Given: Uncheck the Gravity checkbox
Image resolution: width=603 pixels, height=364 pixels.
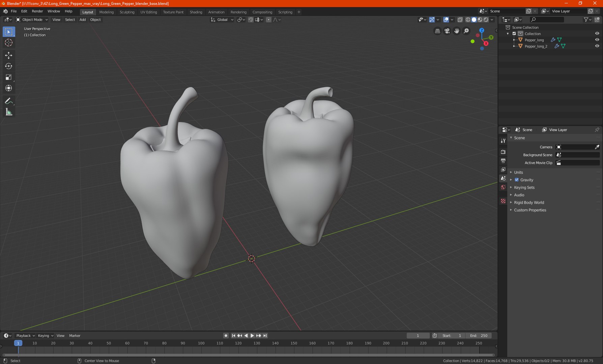Looking at the screenshot, I should (x=517, y=180).
